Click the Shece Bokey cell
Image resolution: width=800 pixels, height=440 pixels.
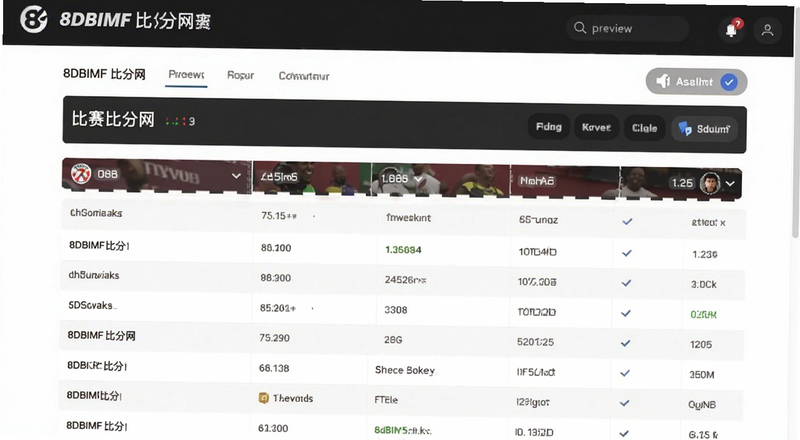tap(405, 370)
